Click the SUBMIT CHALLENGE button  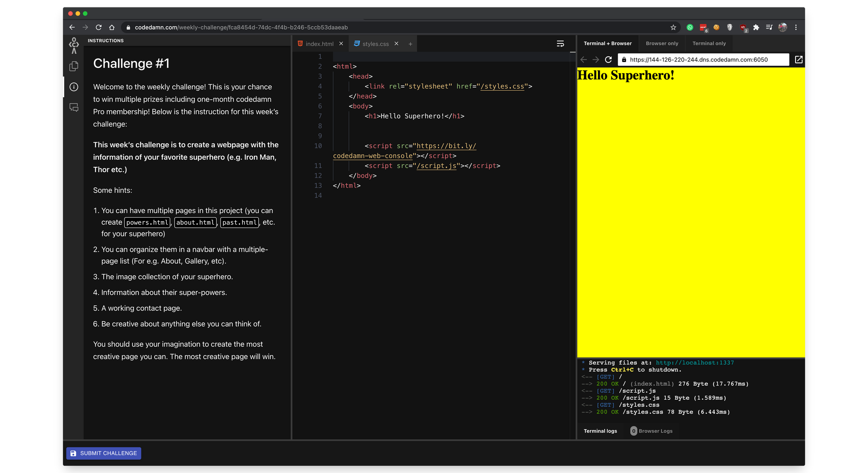(x=104, y=453)
